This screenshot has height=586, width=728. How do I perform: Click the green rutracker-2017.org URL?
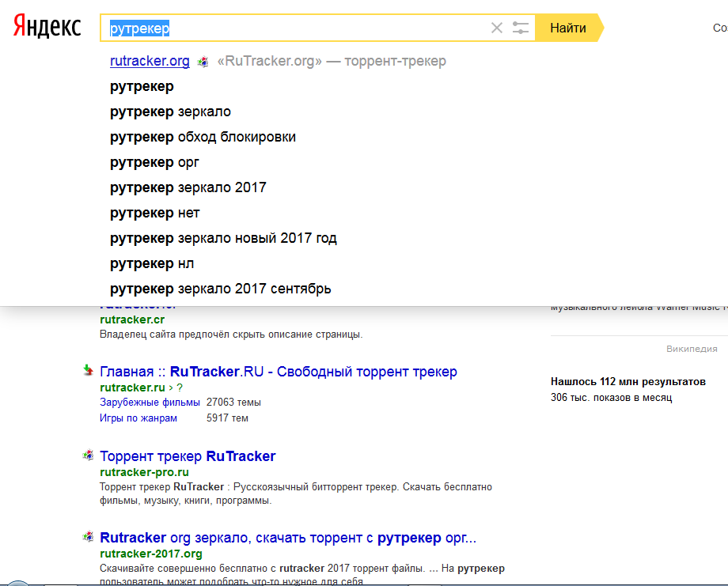(x=151, y=554)
